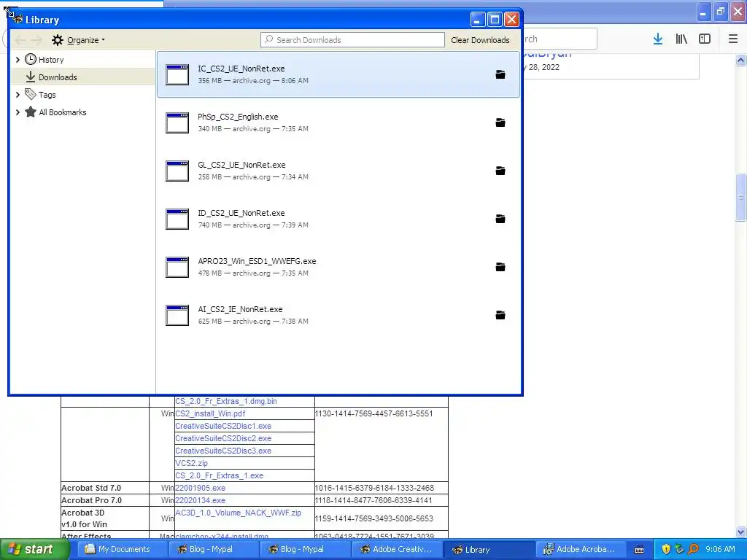
Task: Open CS2_install_Win.pdf link
Action: (x=210, y=413)
